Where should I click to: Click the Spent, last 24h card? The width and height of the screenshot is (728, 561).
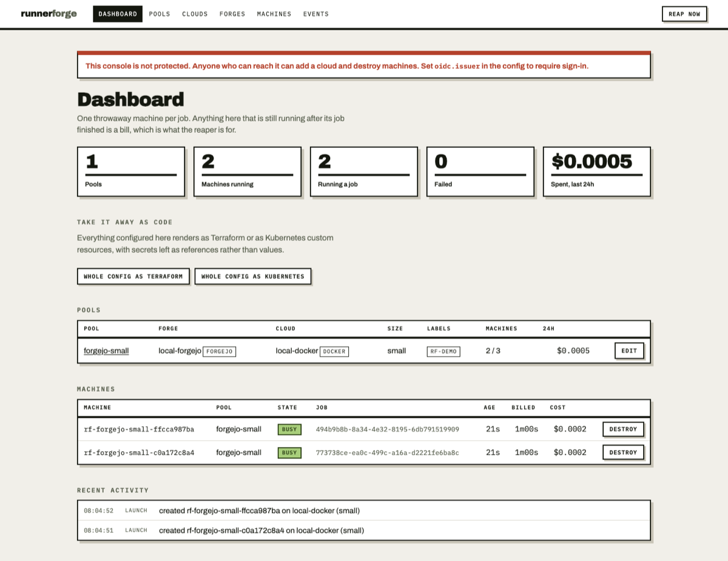[x=597, y=172]
